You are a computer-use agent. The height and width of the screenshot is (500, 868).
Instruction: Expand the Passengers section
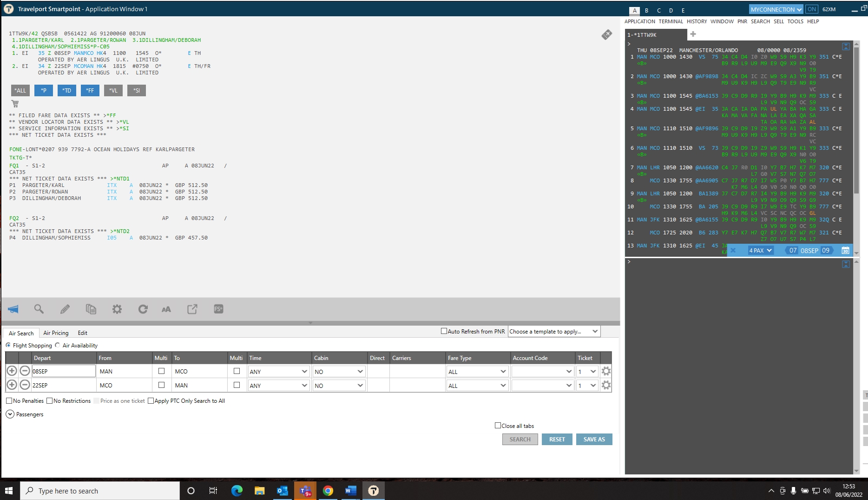click(x=10, y=414)
